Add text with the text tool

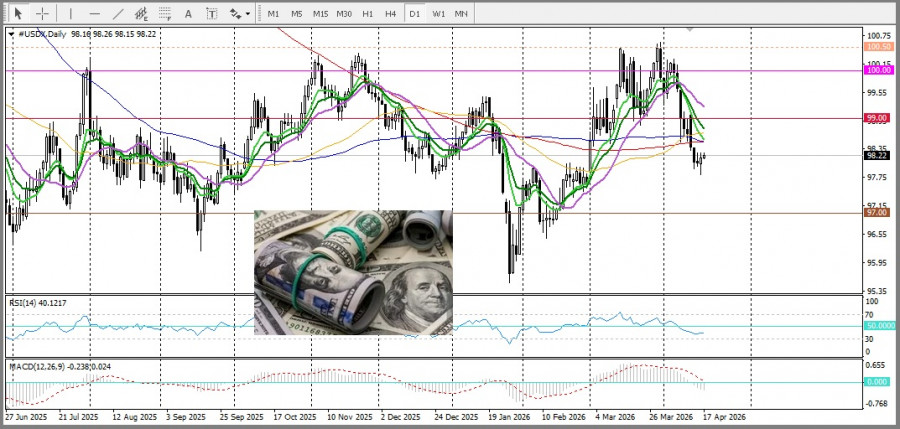click(x=189, y=13)
